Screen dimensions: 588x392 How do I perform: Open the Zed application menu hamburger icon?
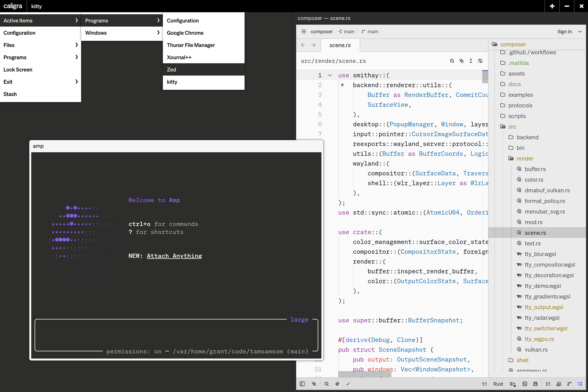pos(304,32)
